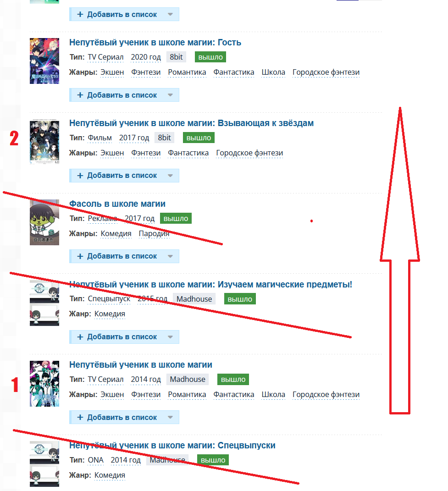Click the Городское фэнтези genre under the 2017 film
Viewport: 448px width, 491px height.
pyautogui.click(x=249, y=153)
